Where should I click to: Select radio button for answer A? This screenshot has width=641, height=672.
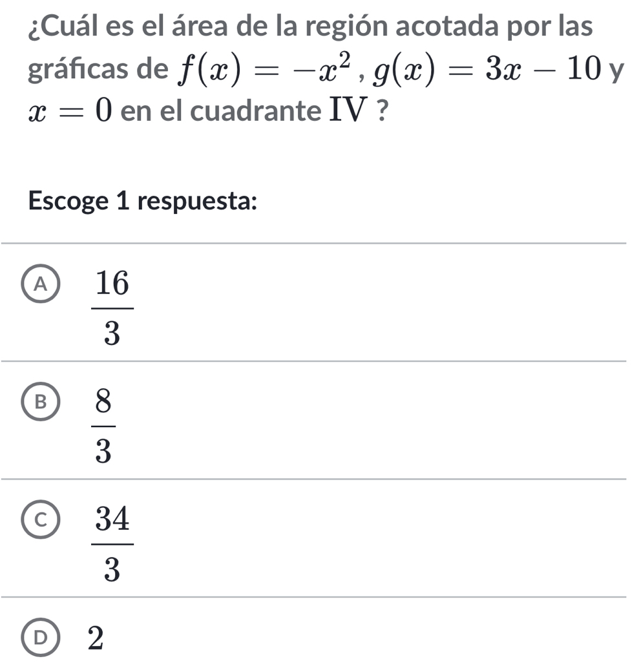pos(42,283)
